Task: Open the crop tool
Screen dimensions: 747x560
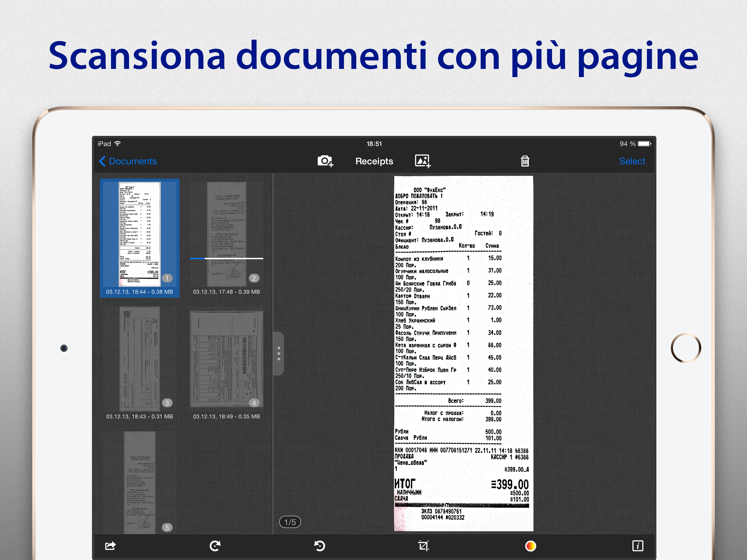Action: pyautogui.click(x=424, y=546)
